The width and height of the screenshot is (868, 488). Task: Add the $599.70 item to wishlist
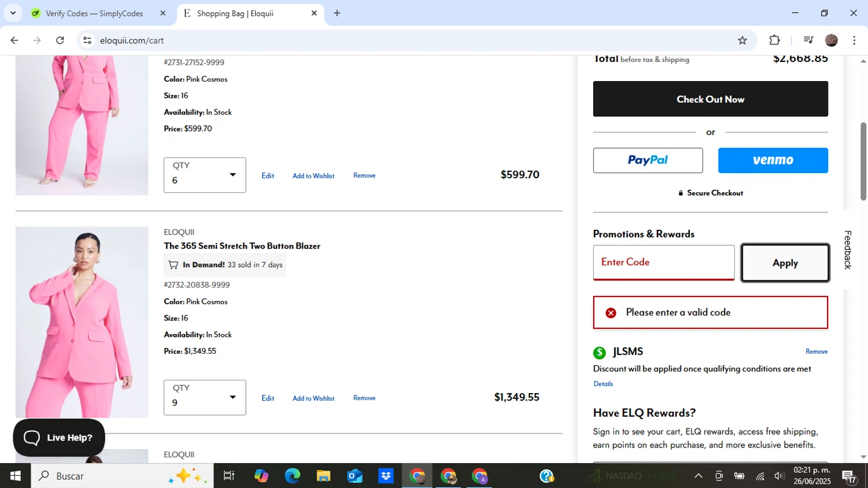click(x=313, y=176)
